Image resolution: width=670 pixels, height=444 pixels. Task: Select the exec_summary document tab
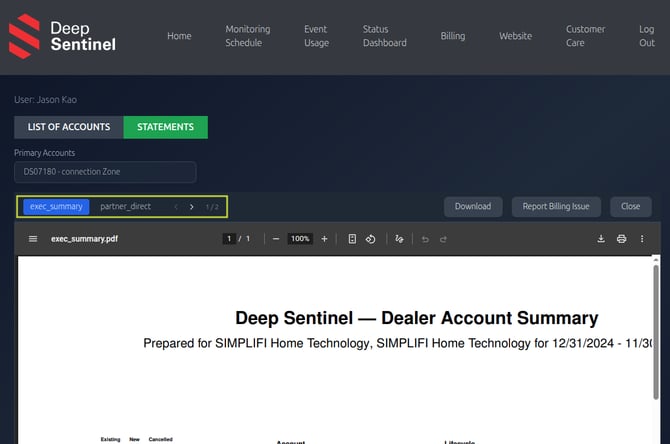click(x=56, y=207)
